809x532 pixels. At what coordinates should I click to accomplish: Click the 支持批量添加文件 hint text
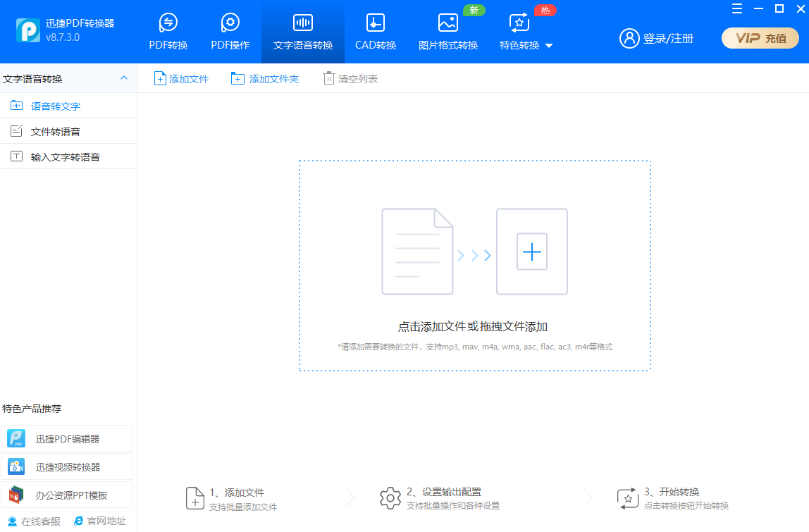243,507
